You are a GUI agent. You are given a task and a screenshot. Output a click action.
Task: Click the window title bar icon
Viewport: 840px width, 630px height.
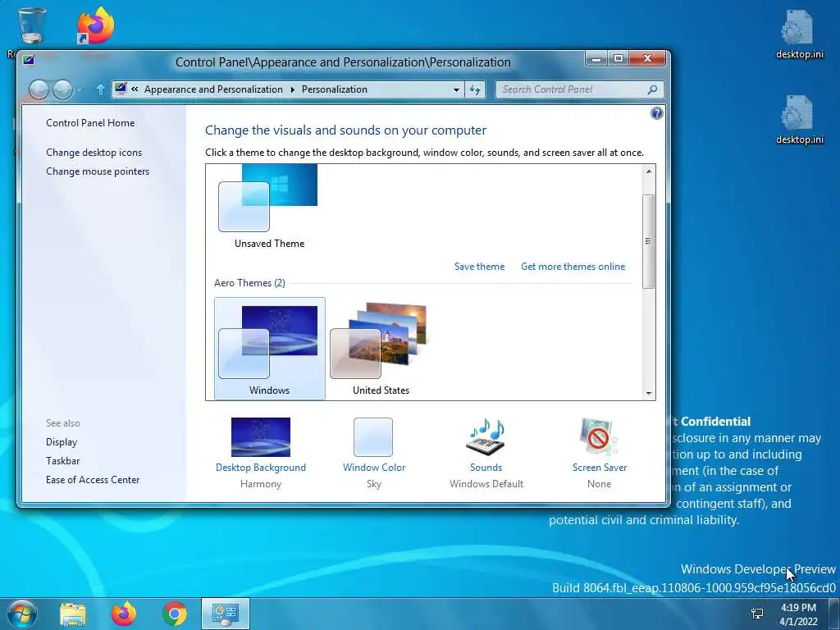point(29,60)
